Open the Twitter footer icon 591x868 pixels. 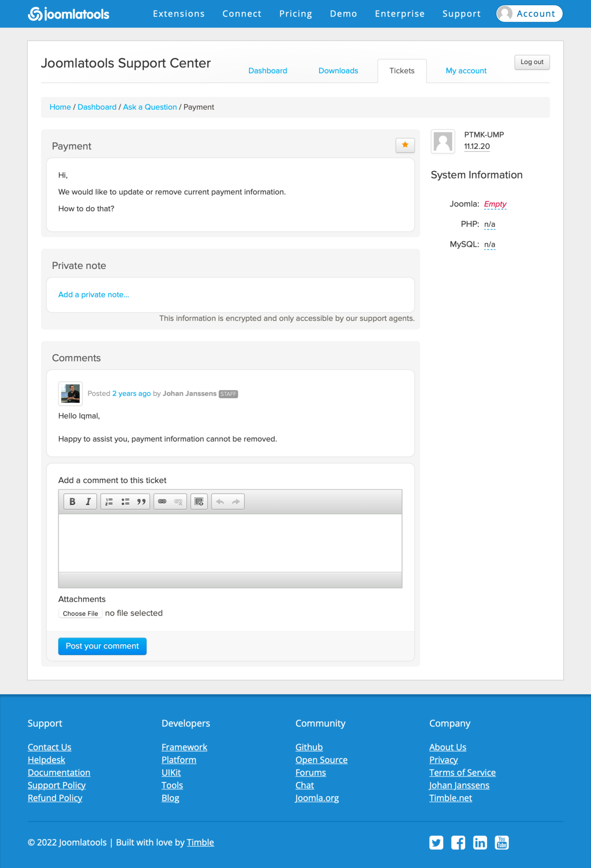click(436, 843)
